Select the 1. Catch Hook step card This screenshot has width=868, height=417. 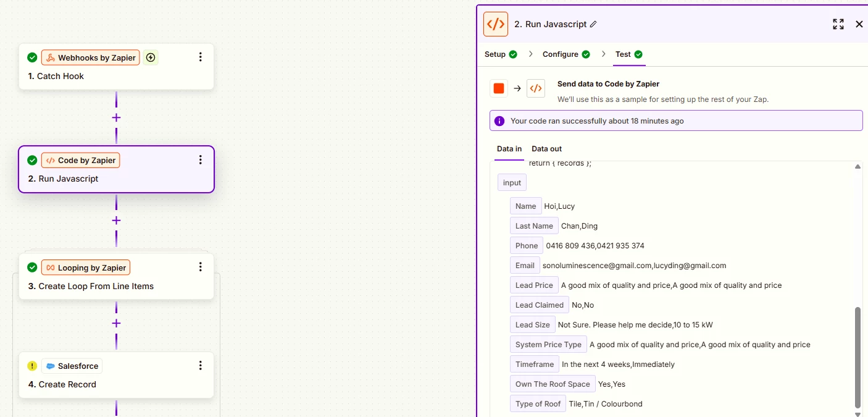pyautogui.click(x=116, y=66)
